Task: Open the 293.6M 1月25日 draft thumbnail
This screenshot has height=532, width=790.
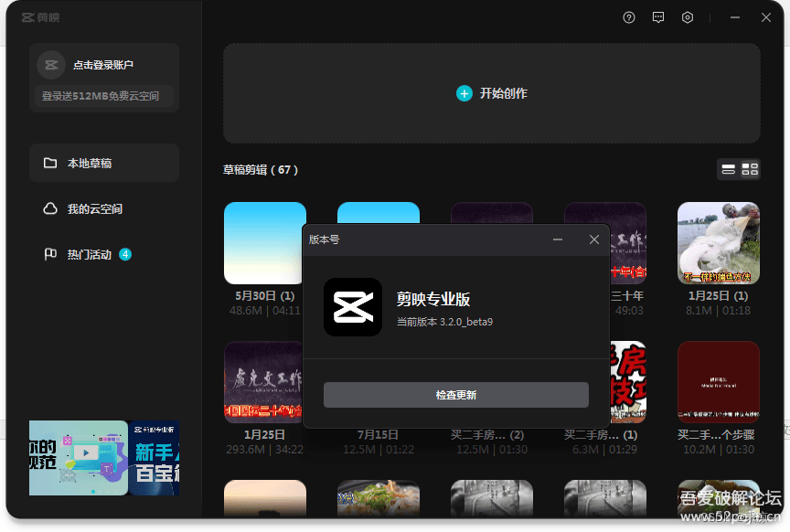Action: [263, 382]
